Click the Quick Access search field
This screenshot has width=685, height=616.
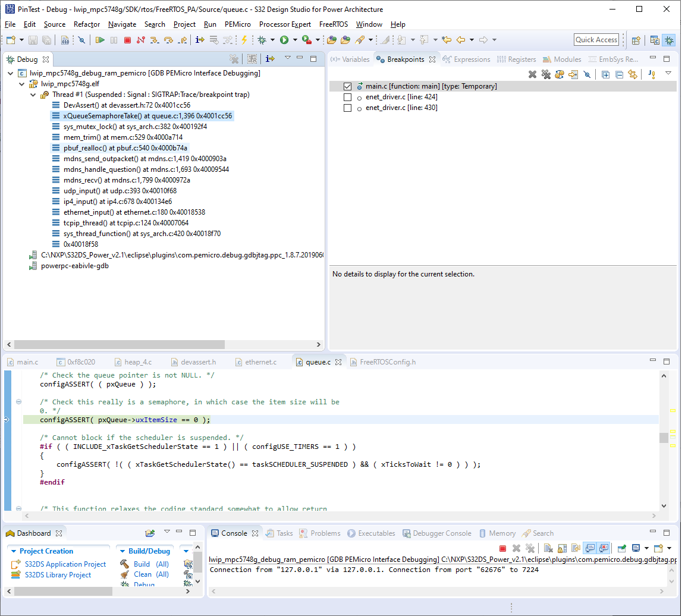pos(596,40)
